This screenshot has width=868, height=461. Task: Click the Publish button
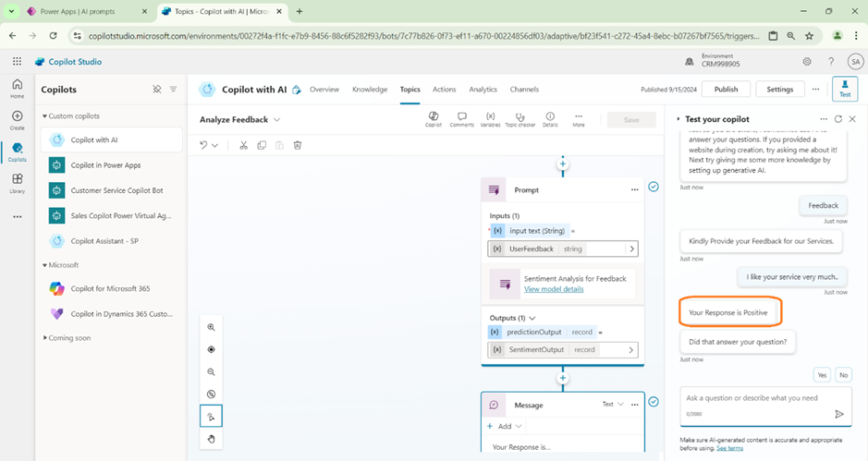click(x=726, y=90)
